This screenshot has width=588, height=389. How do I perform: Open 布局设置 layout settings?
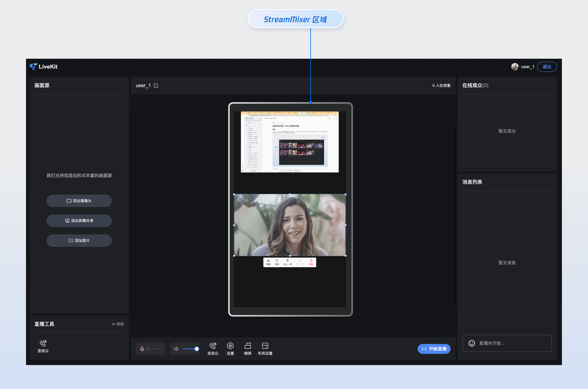click(x=265, y=348)
